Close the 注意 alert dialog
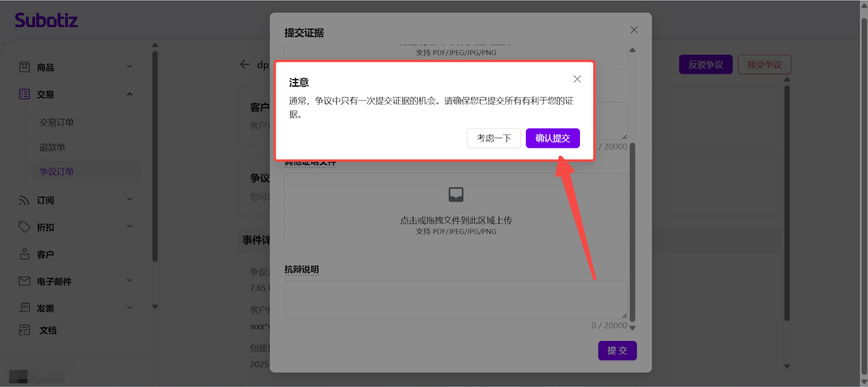 577,79
